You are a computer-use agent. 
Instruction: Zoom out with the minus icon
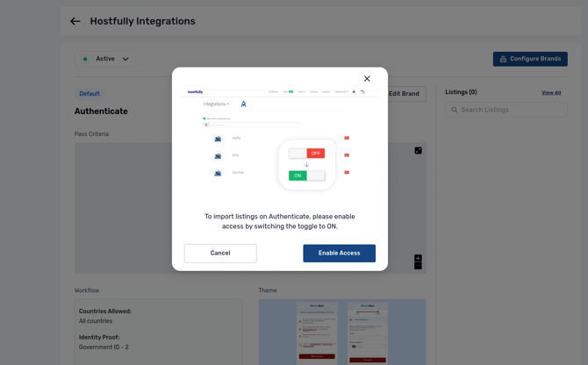pyautogui.click(x=418, y=266)
